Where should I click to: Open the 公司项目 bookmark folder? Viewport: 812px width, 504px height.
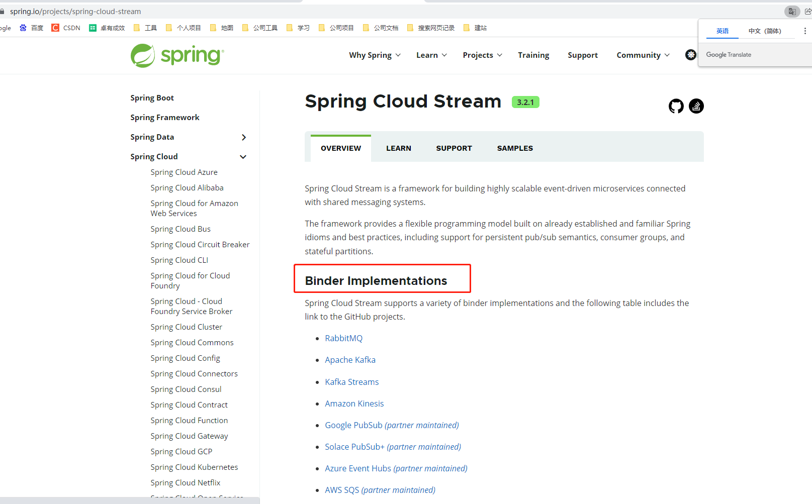(x=336, y=28)
